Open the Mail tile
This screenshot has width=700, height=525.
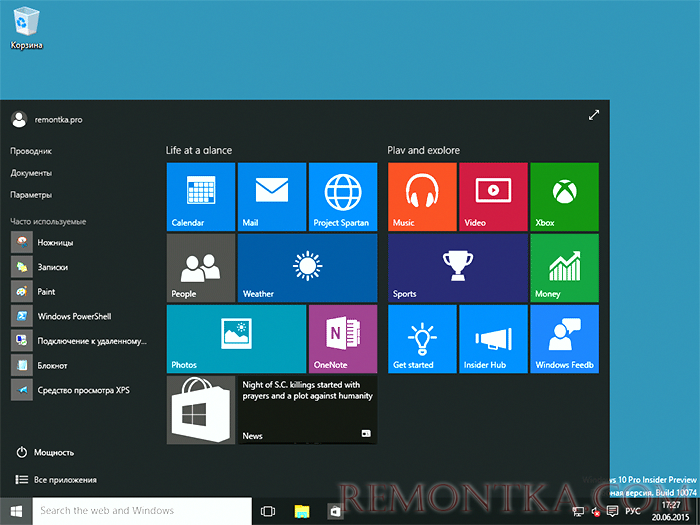click(x=272, y=197)
